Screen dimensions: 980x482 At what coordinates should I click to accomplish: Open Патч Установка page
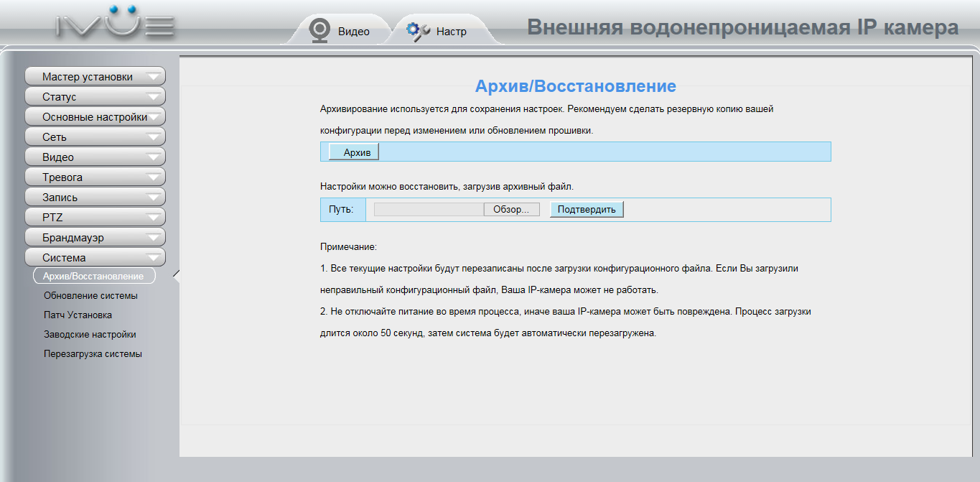tap(78, 315)
